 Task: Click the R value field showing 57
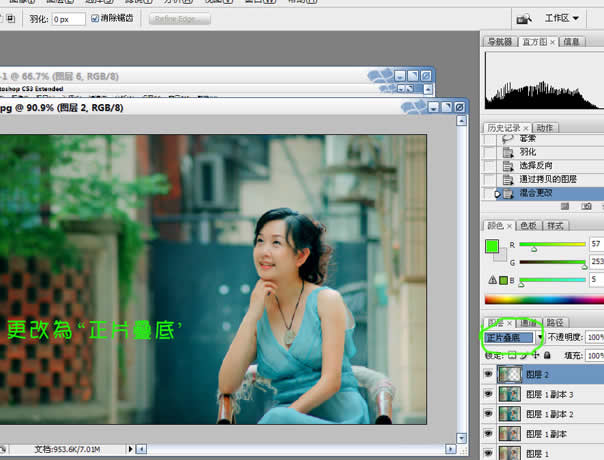click(597, 244)
